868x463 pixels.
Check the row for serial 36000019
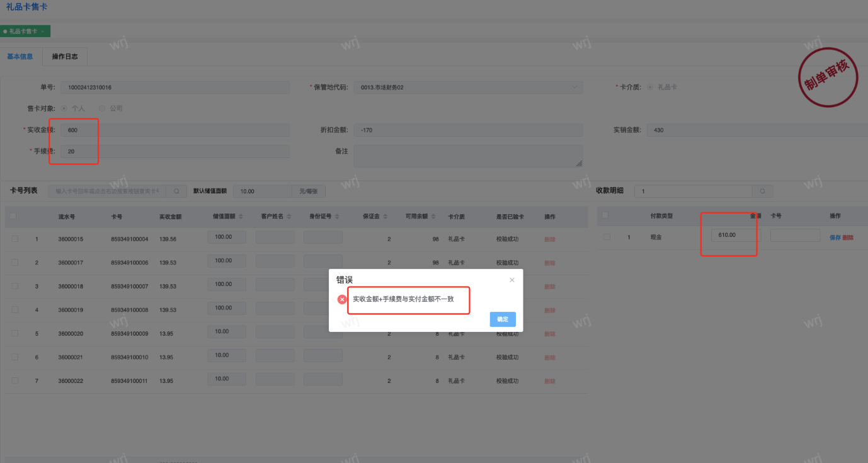(14, 310)
